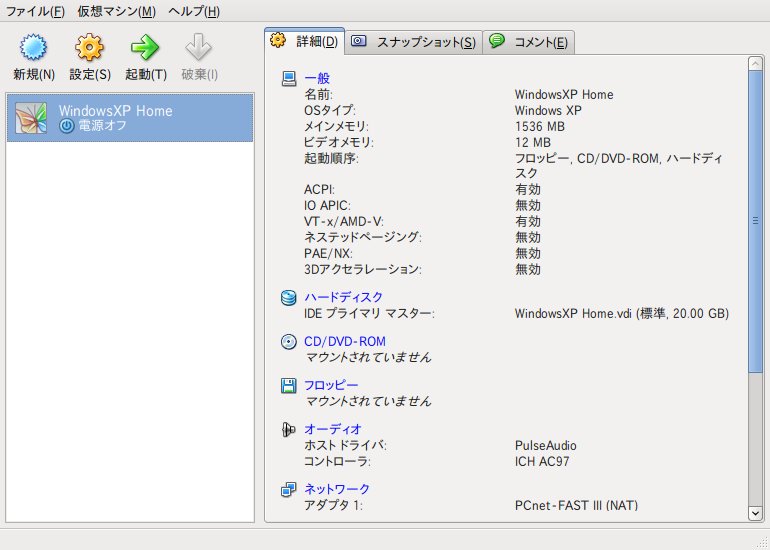The width and height of the screenshot is (770, 550).
Task: Click the vertical scrollbar thumb in details
Action: [755, 221]
